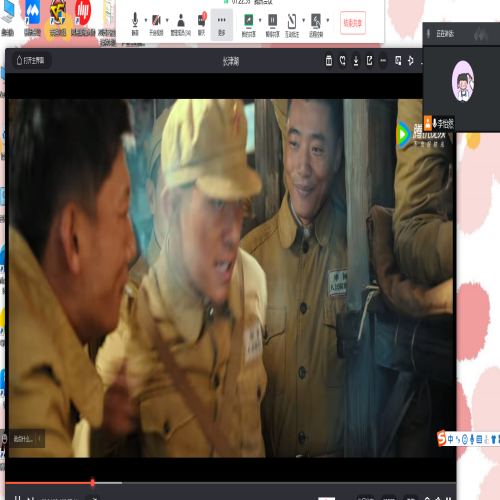The width and height of the screenshot is (500, 500).
Task: Collapse the danmaku input arrow in video
Action: click(39, 439)
